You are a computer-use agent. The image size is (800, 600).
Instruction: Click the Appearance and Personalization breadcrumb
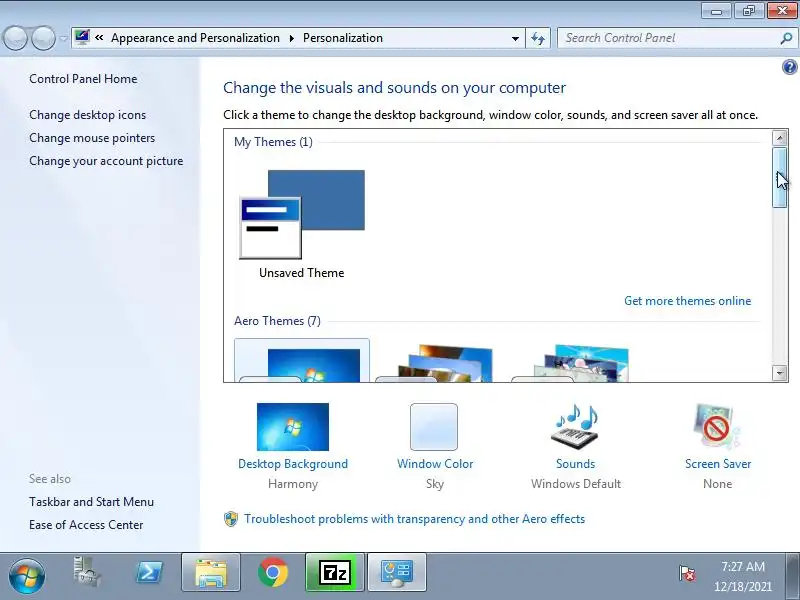(195, 38)
